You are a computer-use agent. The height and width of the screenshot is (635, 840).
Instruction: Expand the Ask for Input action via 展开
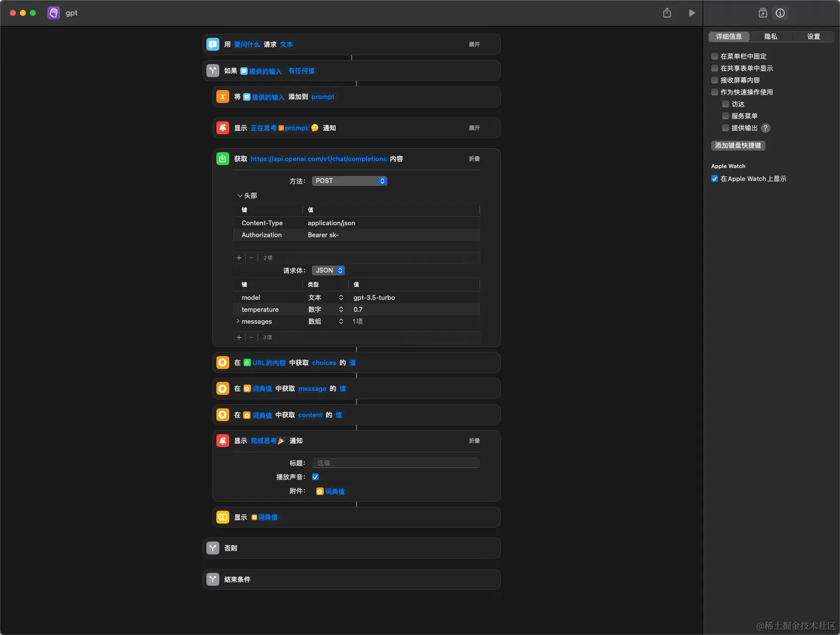[474, 44]
